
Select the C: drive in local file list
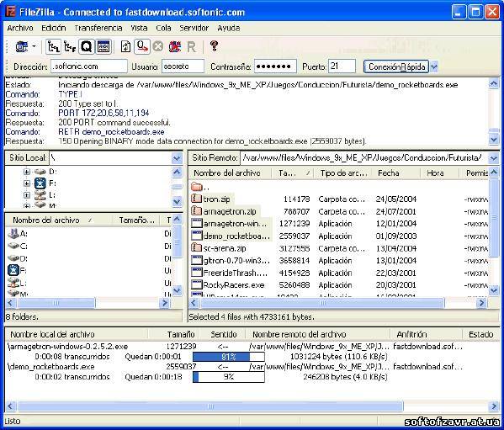click(x=13, y=246)
